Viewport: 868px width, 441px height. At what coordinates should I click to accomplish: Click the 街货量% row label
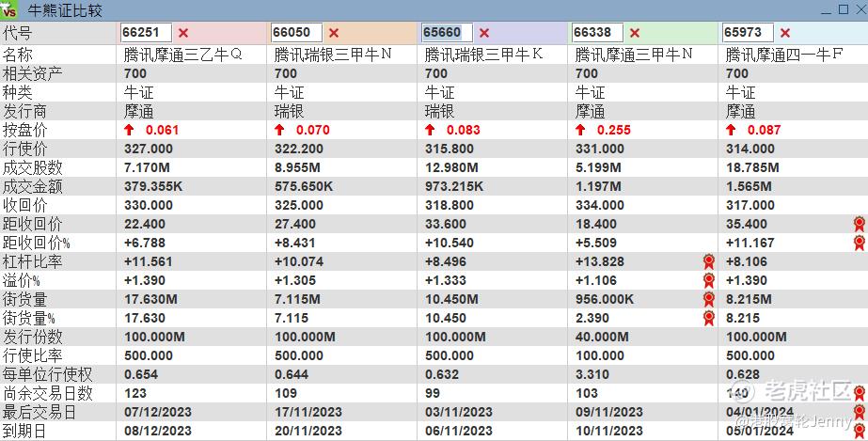[x=29, y=318]
